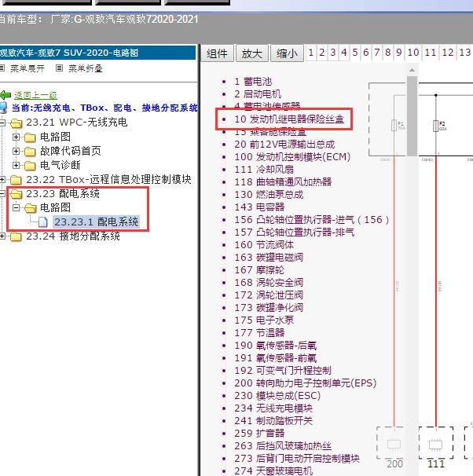Image resolution: width=473 pixels, height=476 pixels.
Task: Open page tab 2
Action: pos(322,53)
